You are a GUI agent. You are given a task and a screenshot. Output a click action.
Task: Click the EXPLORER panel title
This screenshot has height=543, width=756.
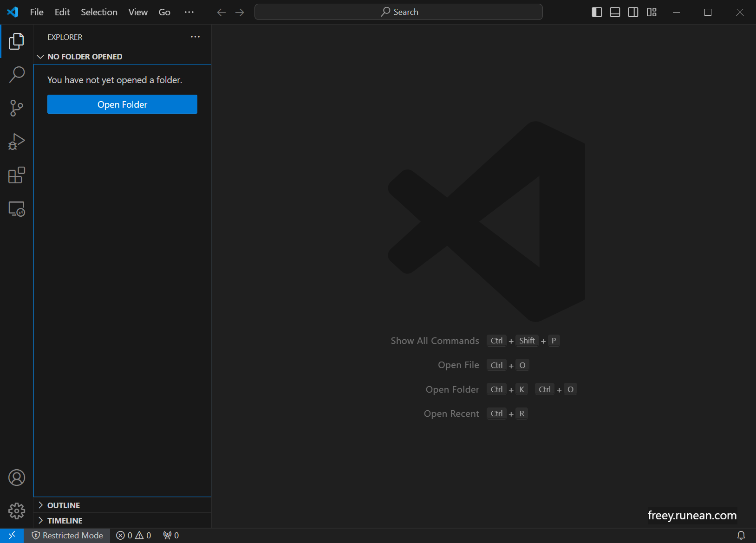[65, 37]
